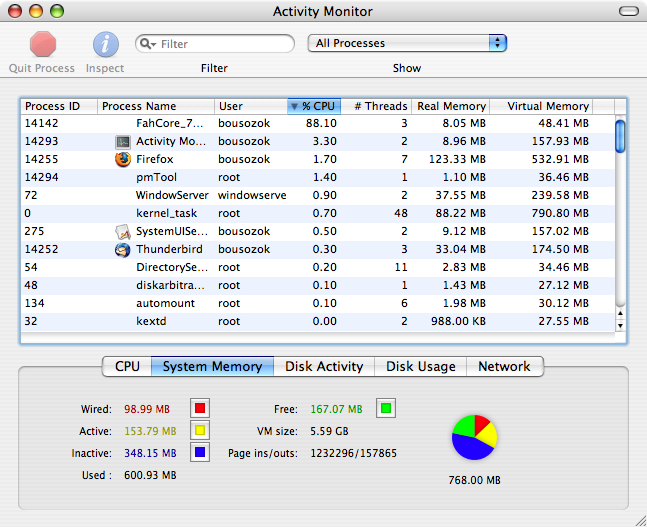Sort by Process Name column header
Image resolution: width=647 pixels, height=527 pixels.
click(156, 106)
